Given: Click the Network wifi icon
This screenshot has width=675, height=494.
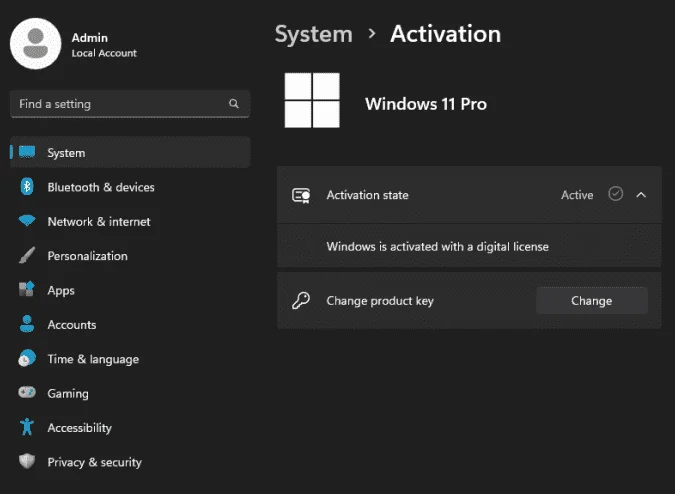Looking at the screenshot, I should click(x=27, y=221).
